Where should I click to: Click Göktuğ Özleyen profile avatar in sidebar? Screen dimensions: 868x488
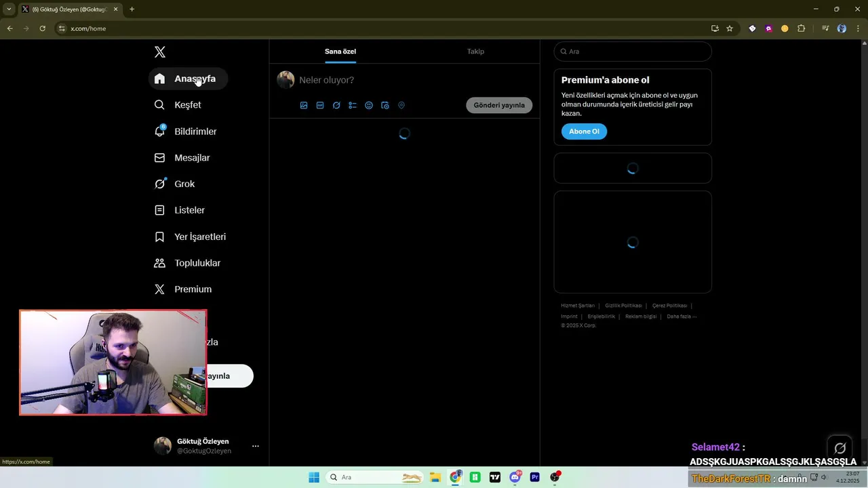[x=163, y=446]
